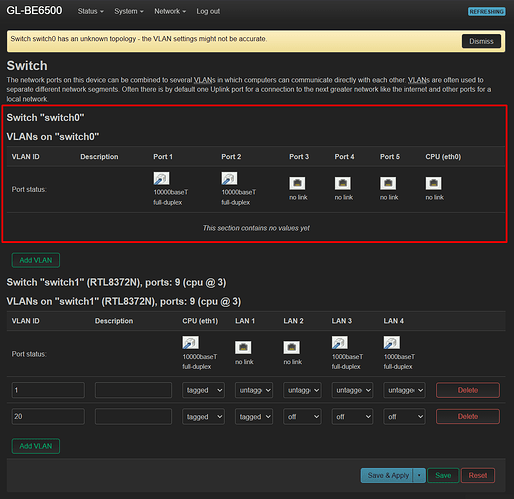Open VLAN 1 CPU (eth1) tagged dropdown
Screen dimensions: 514x499
pos(203,390)
